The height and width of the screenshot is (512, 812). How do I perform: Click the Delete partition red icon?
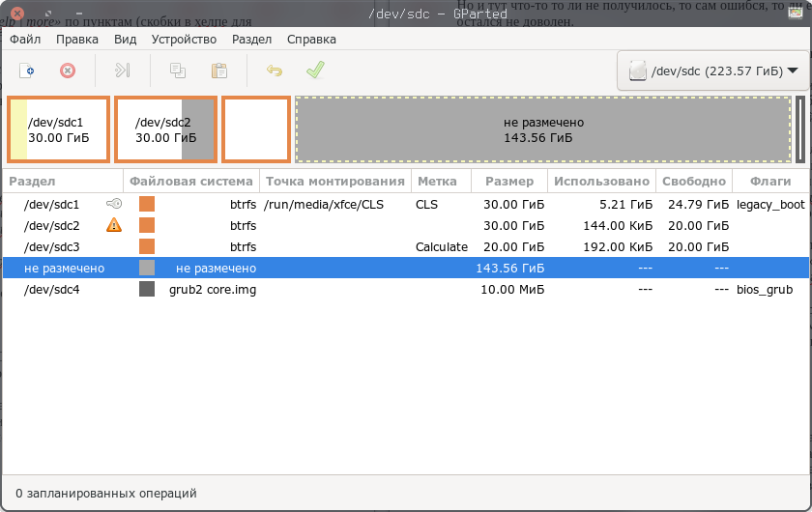click(x=68, y=71)
